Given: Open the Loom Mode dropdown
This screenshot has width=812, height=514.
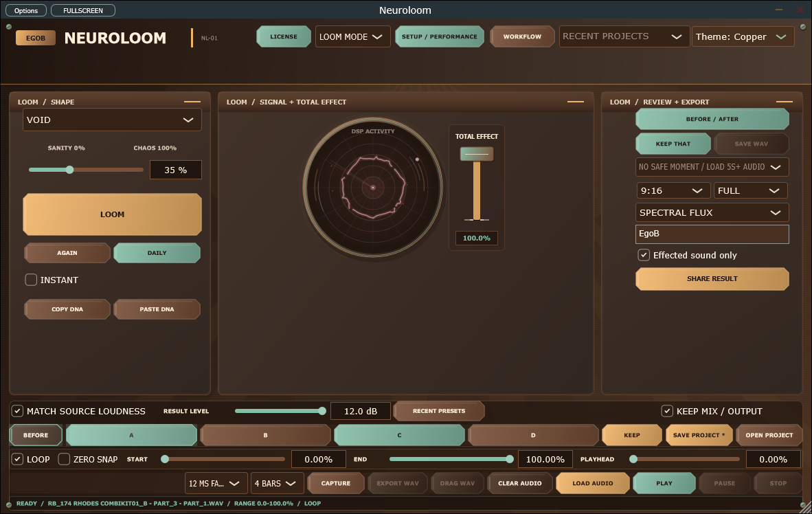Looking at the screenshot, I should pos(352,37).
